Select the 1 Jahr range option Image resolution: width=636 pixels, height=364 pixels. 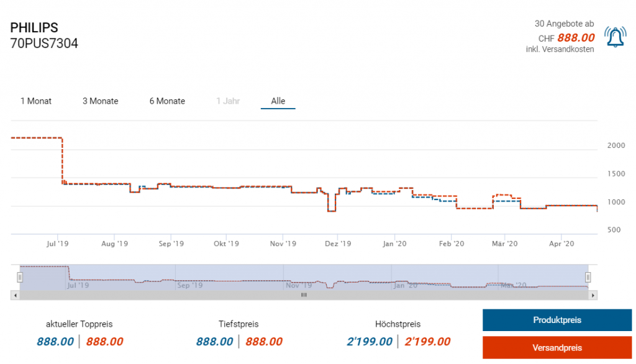pos(228,101)
